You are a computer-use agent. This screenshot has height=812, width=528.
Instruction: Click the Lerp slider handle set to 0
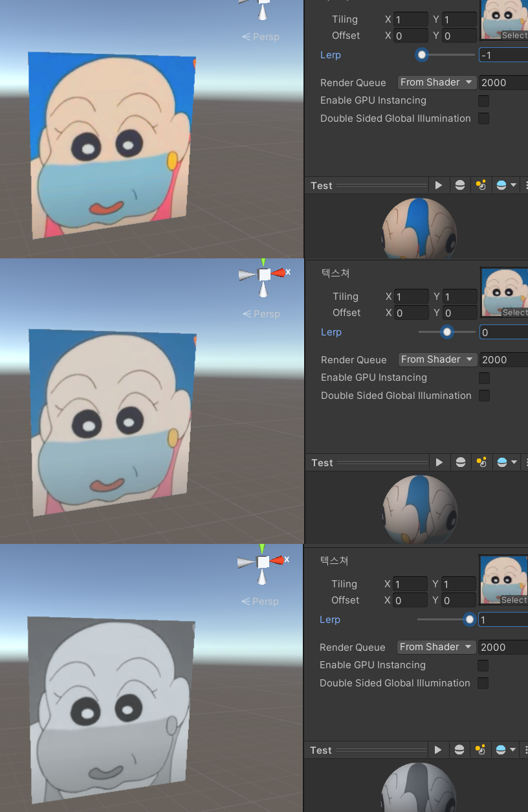point(446,332)
